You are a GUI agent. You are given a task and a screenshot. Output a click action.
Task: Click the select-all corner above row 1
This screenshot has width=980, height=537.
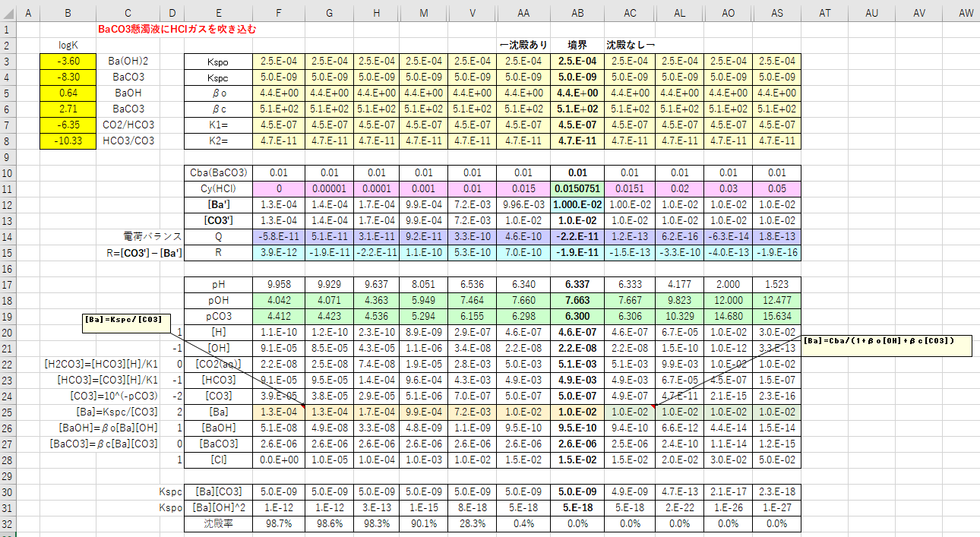[x=8, y=12]
